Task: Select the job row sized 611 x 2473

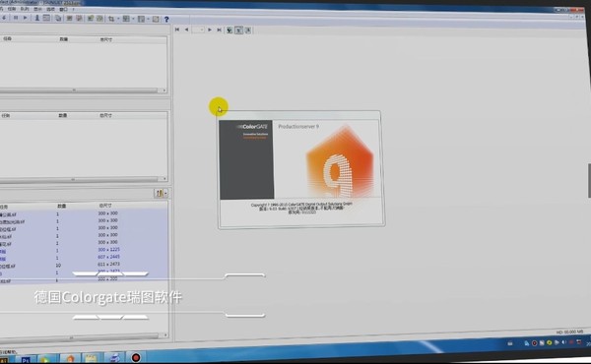Action: pos(84,265)
